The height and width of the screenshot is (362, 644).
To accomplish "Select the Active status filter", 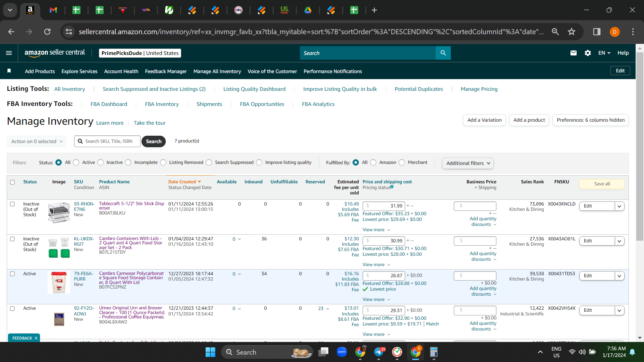I will [x=76, y=163].
